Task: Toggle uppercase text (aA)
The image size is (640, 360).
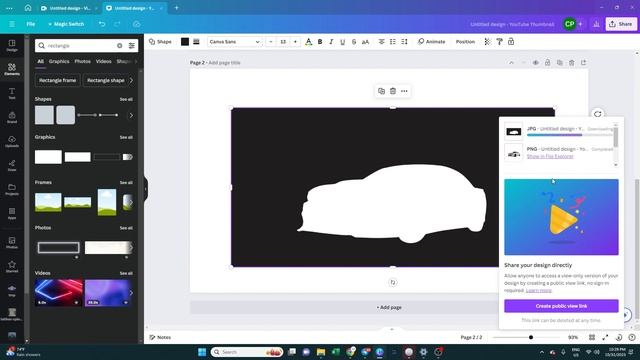Action: 365,42
